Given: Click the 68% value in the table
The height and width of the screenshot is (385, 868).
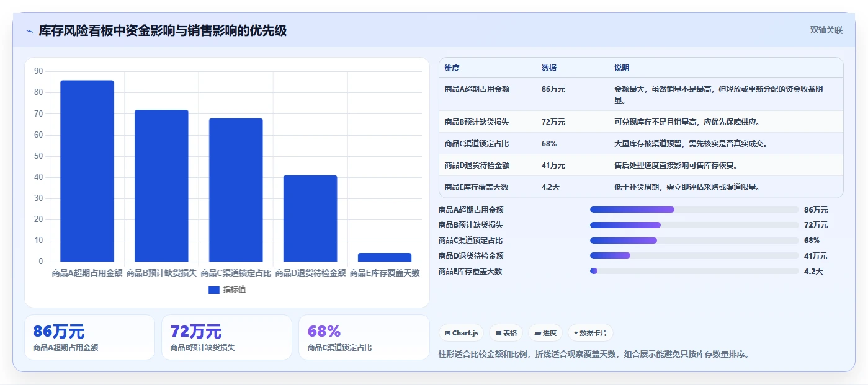Looking at the screenshot, I should [549, 143].
